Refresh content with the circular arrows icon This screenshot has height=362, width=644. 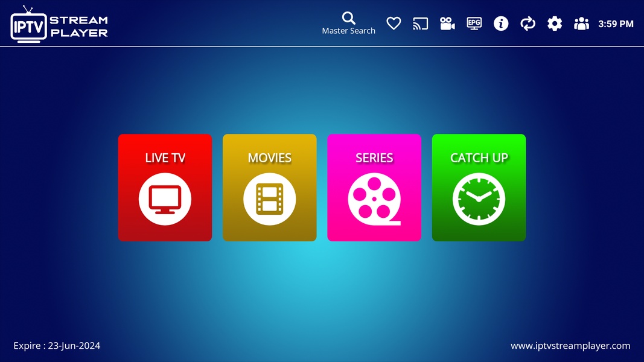[x=528, y=24]
